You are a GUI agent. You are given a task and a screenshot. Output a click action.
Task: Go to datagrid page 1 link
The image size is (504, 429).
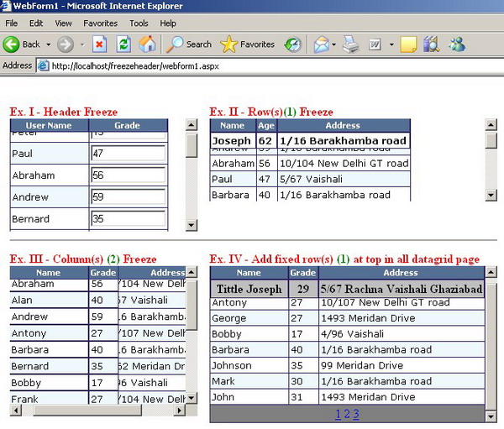point(338,414)
